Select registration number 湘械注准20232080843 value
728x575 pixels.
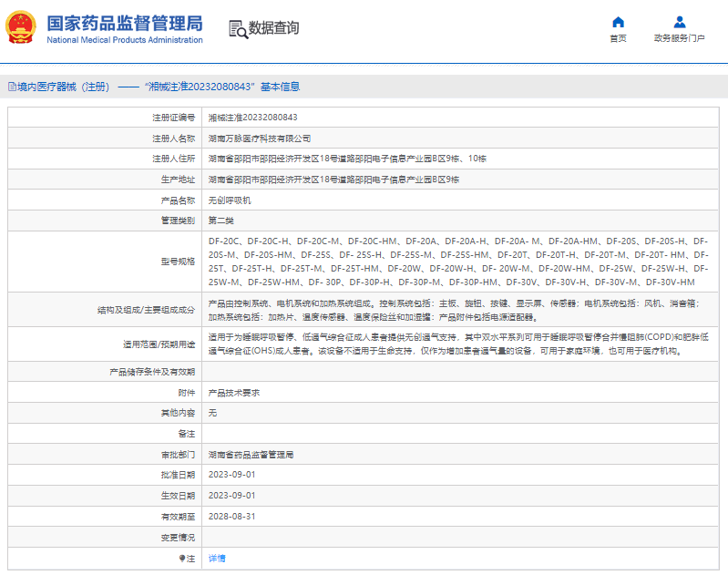click(x=252, y=118)
